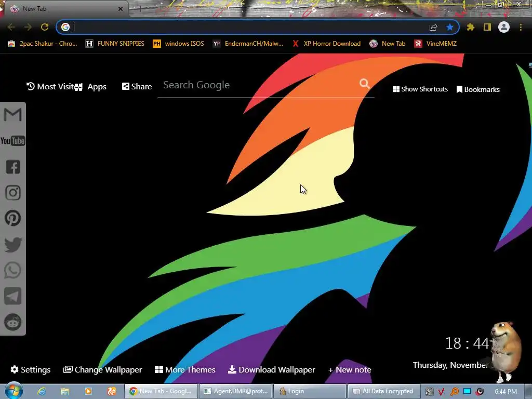Click the Thursday, November date text

450,365
